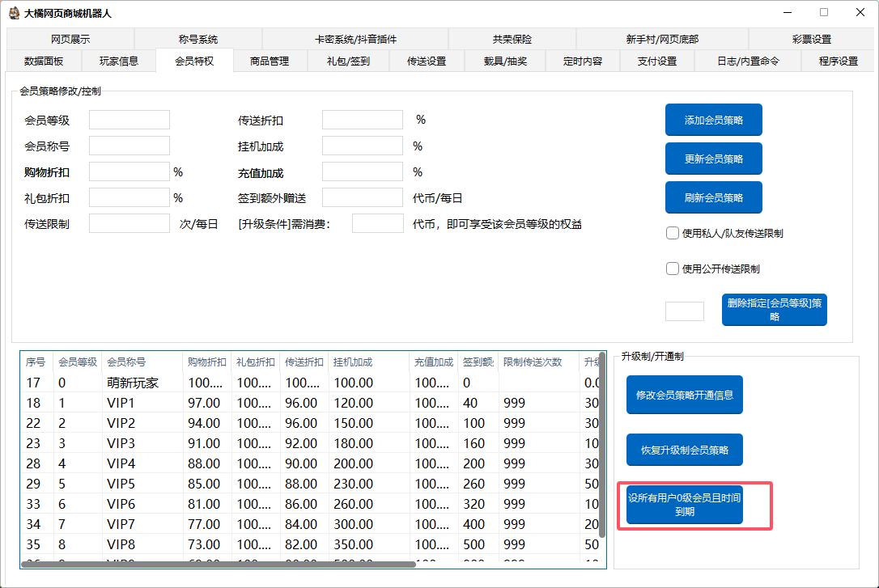
Task: Click the table's vertical scrollbar
Action: (x=602, y=445)
